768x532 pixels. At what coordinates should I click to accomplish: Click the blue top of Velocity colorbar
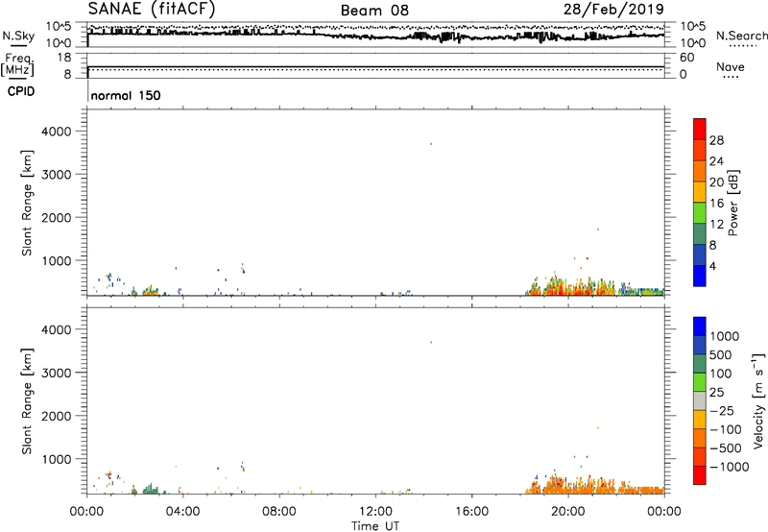[x=700, y=326]
